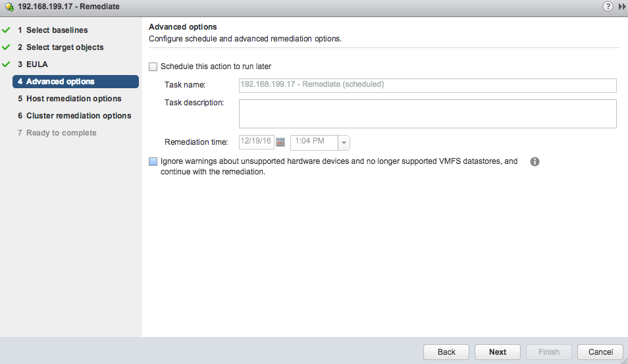Jump to Cluster remediation options step
Screen dimensions: 628x364
click(78, 116)
